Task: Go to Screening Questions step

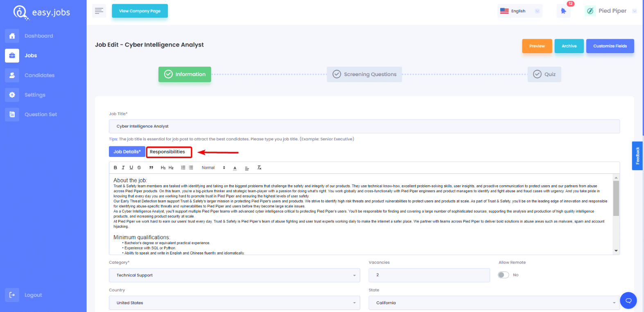Action: (x=364, y=74)
